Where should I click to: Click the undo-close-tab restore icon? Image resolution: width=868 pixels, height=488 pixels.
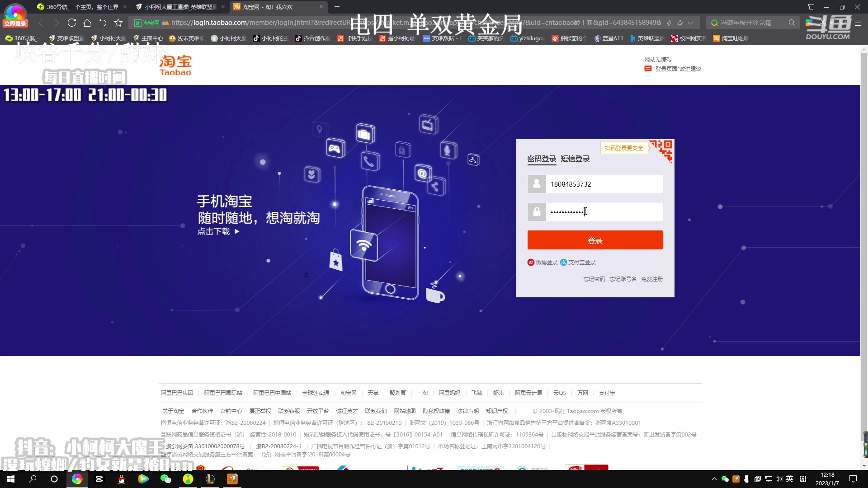pyautogui.click(x=103, y=23)
